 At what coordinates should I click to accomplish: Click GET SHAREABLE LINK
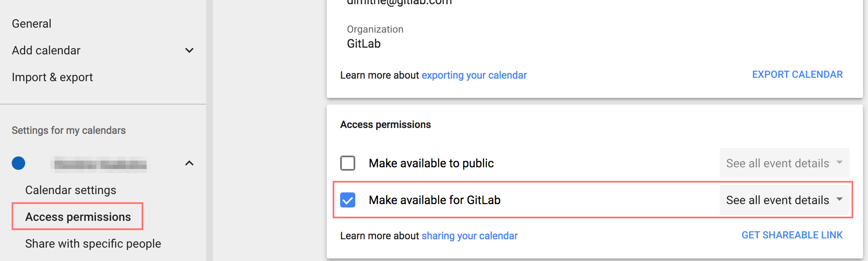[x=791, y=235]
